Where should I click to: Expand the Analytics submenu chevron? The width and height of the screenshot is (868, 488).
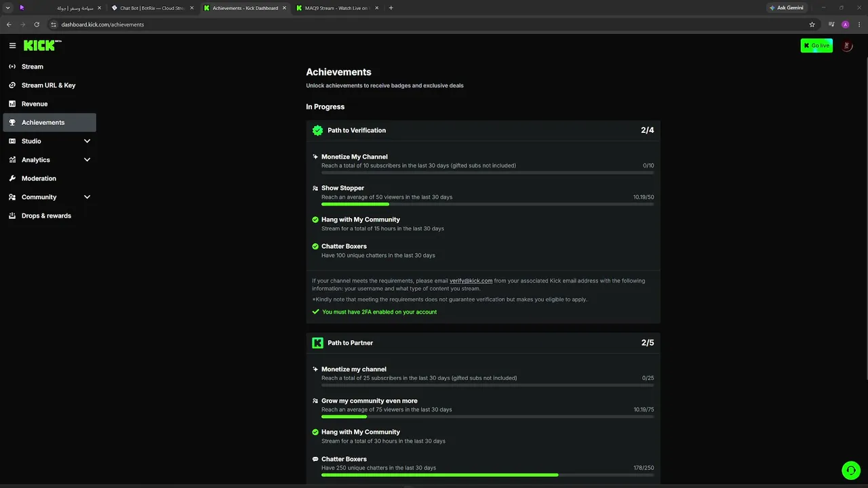pyautogui.click(x=87, y=160)
